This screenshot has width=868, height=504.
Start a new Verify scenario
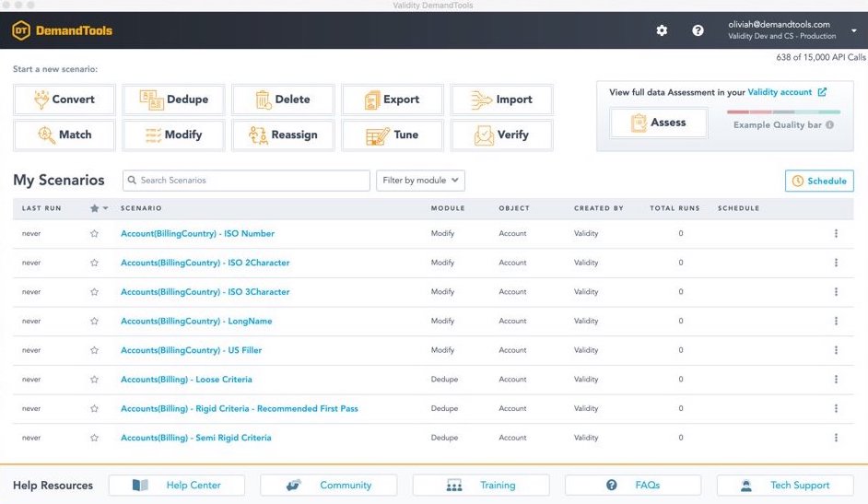(x=501, y=135)
